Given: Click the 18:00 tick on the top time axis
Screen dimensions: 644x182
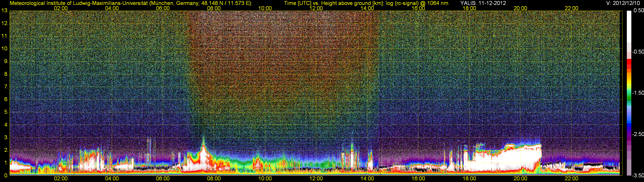Looking at the screenshot, I should 469,8.
